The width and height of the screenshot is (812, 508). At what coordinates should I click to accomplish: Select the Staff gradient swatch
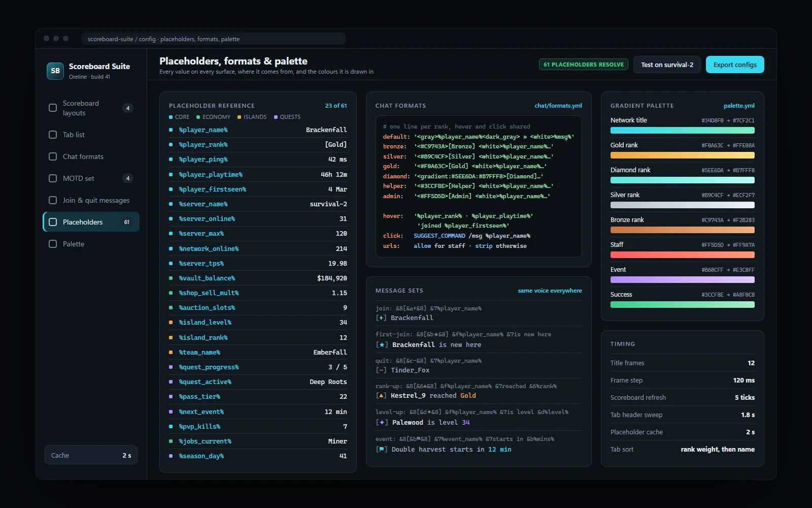[683, 255]
